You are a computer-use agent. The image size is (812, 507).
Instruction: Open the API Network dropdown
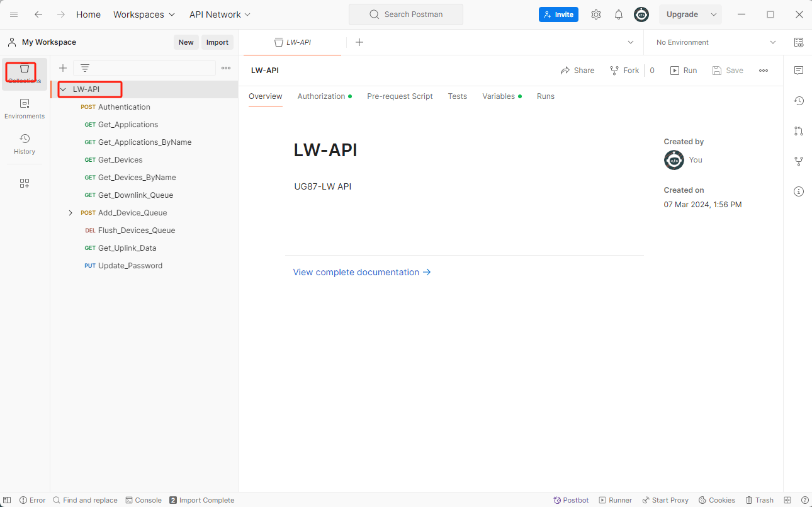click(x=220, y=14)
